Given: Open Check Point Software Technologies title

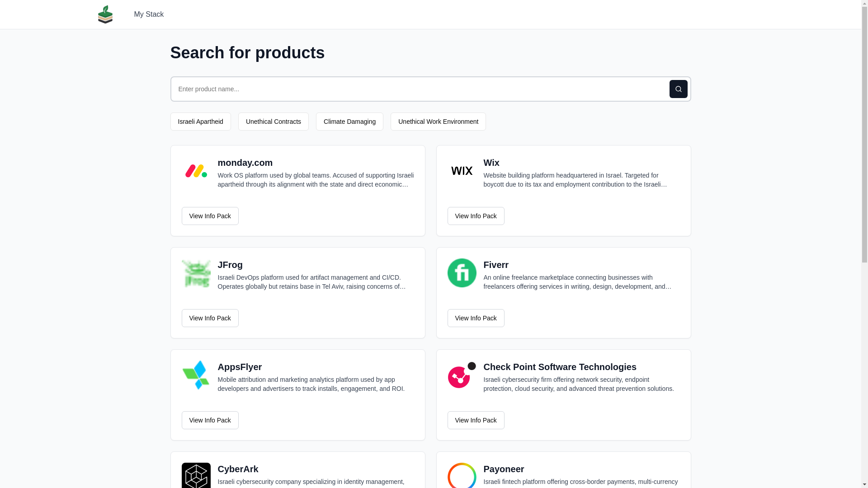Looking at the screenshot, I should (560, 367).
